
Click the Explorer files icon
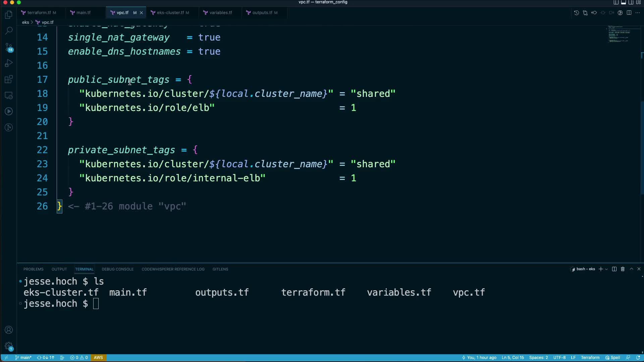9,15
